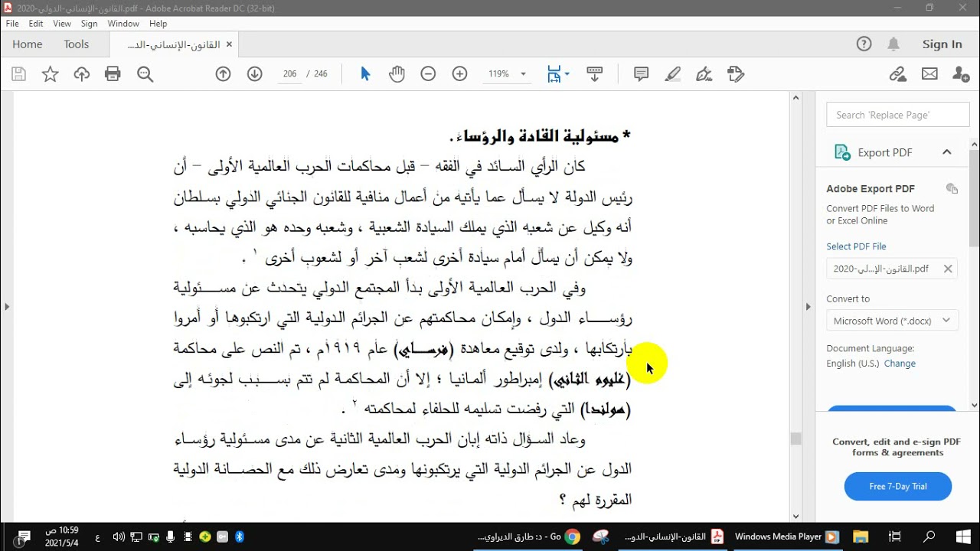Activate the Selection arrow tool
This screenshot has width=980, height=551.
click(x=365, y=74)
